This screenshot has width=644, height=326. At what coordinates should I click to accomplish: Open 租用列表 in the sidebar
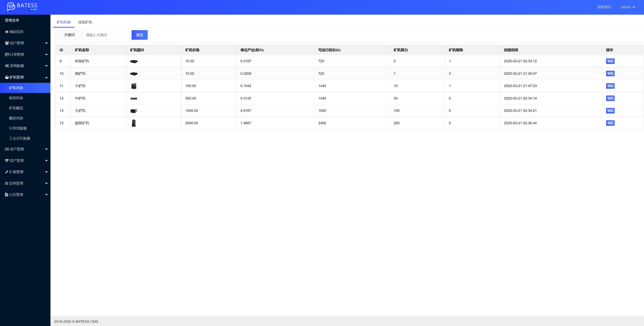click(x=16, y=98)
